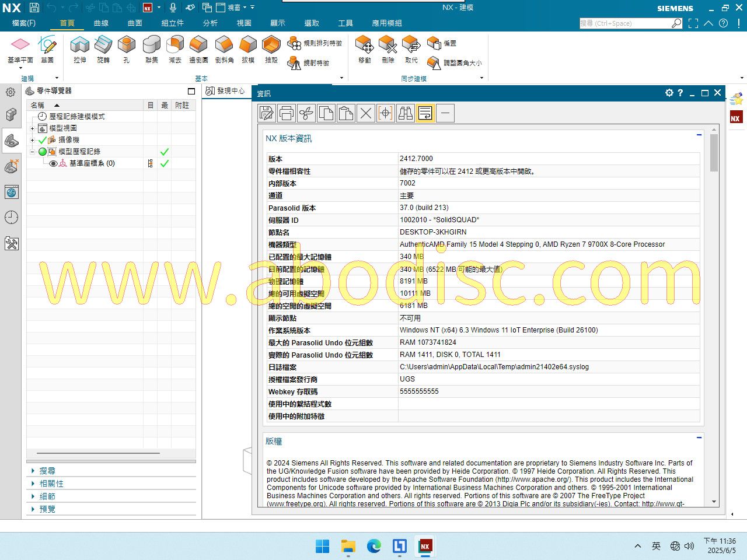Viewport: 747px width, 560px height.
Task: Select 鏡射特徵 (Mirror Feature)
Action: tap(309, 62)
